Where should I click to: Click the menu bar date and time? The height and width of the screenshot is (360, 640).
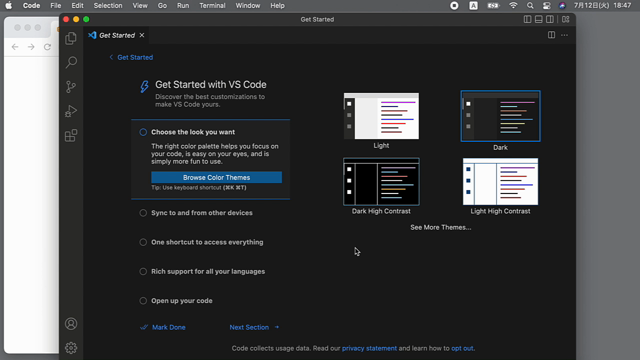coord(602,6)
